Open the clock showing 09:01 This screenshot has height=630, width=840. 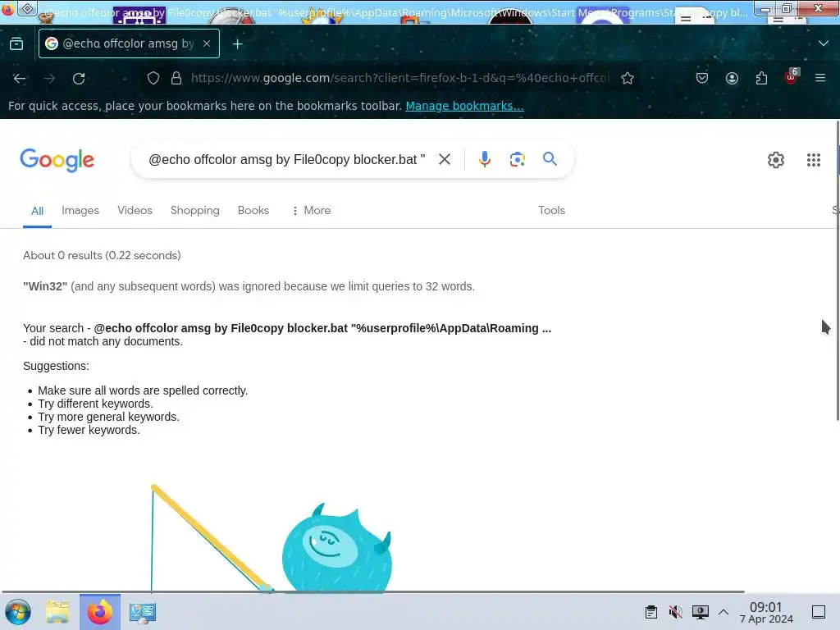tap(766, 612)
